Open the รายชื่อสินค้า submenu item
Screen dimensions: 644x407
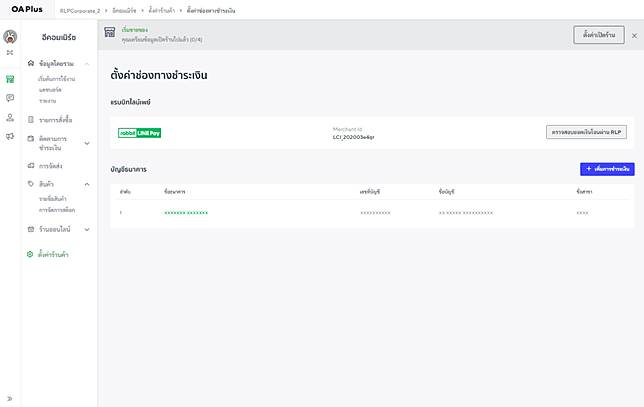53,199
